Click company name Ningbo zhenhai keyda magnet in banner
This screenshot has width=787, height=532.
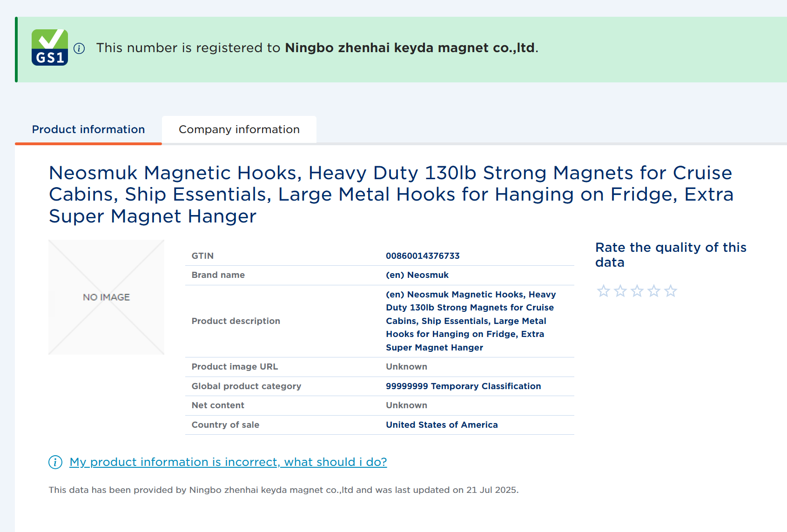point(410,48)
